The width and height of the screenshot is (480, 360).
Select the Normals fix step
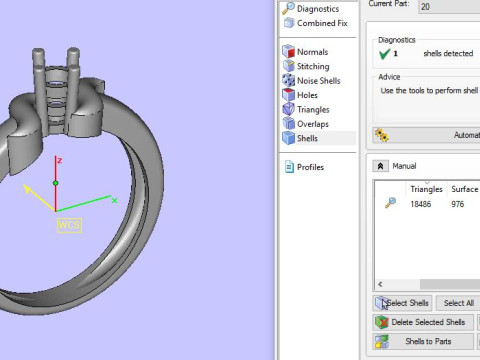tap(305, 52)
